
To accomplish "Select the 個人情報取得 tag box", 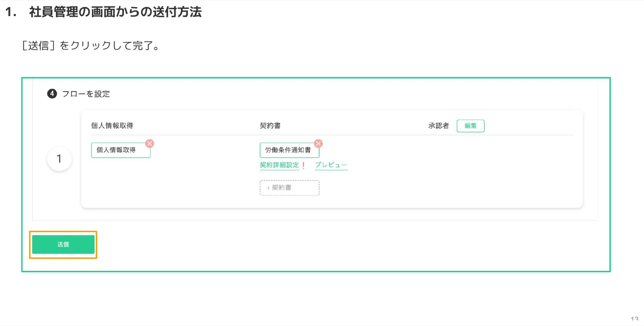I will coord(121,150).
